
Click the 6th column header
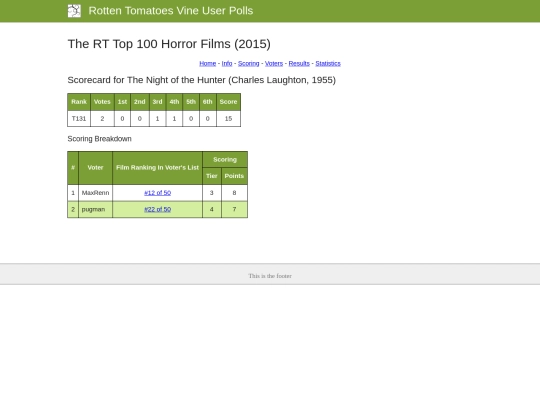pyautogui.click(x=207, y=102)
